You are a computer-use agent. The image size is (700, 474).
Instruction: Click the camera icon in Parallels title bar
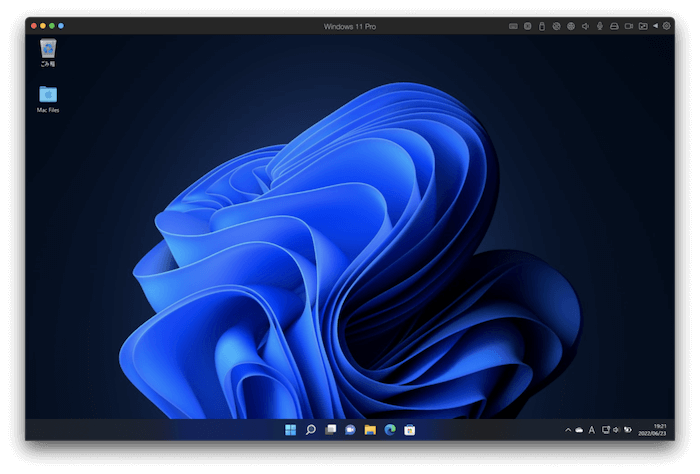[x=629, y=26]
